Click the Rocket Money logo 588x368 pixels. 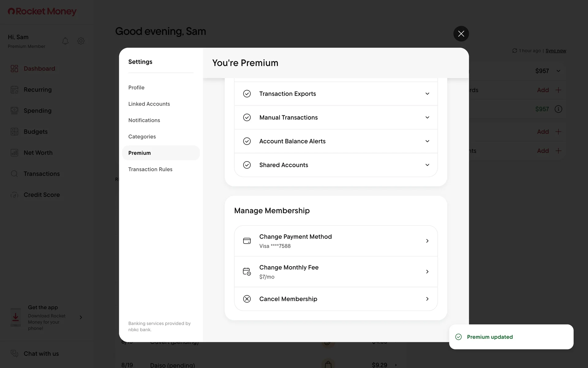[42, 11]
